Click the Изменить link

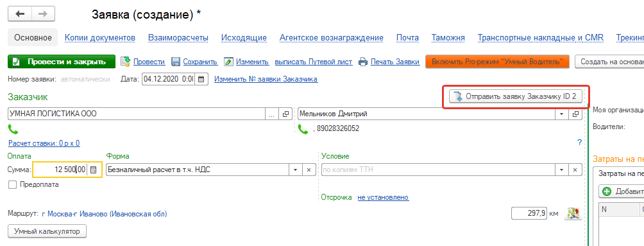click(253, 62)
